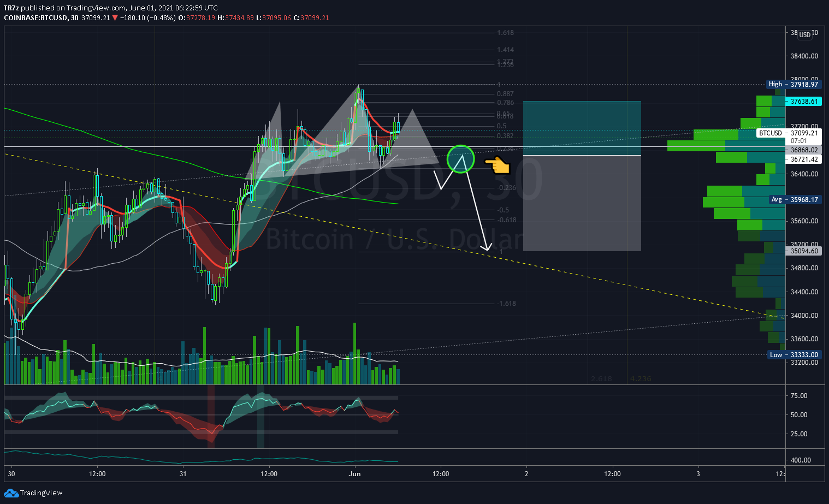Image resolution: width=829 pixels, height=504 pixels.
Task: Open the USD currency selector on price axis
Action: 805,34
